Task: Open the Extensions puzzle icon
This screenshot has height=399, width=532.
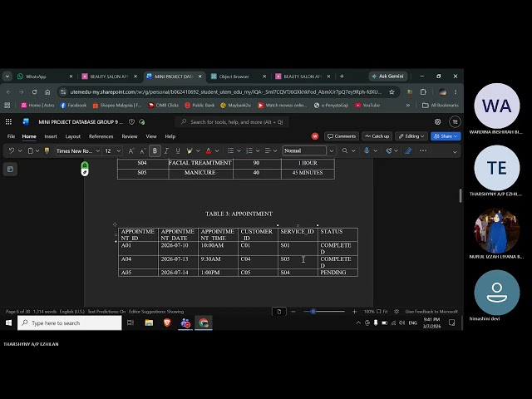Action: pyautogui.click(x=423, y=92)
